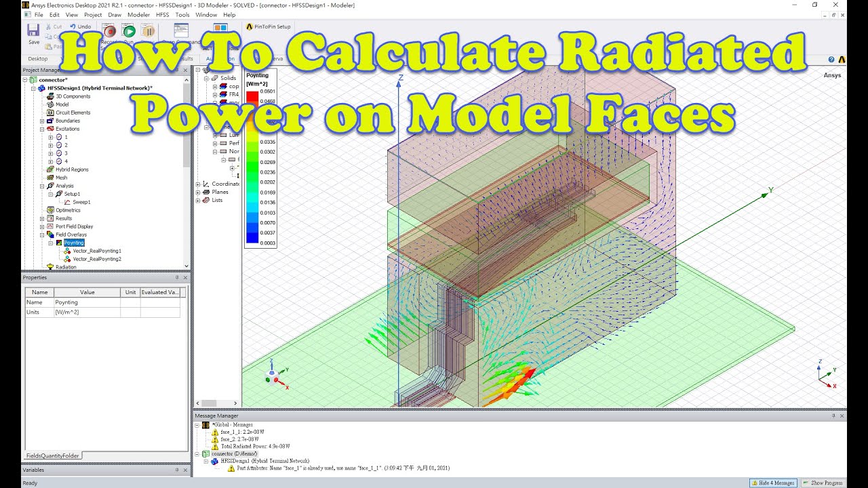Open the Modeler menu

139,14
